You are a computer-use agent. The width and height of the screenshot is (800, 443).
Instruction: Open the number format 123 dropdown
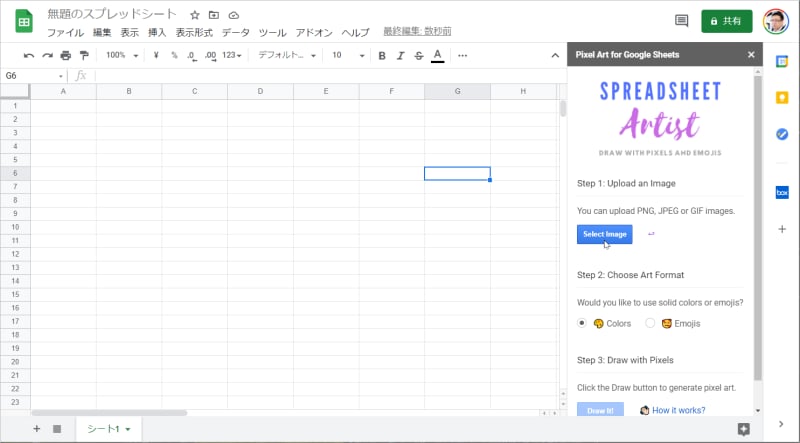click(x=233, y=55)
